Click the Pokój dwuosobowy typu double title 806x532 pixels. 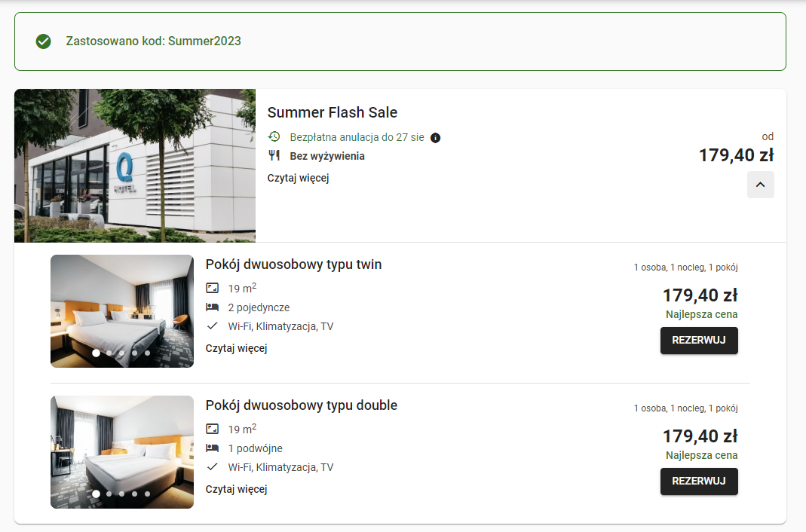(x=302, y=405)
